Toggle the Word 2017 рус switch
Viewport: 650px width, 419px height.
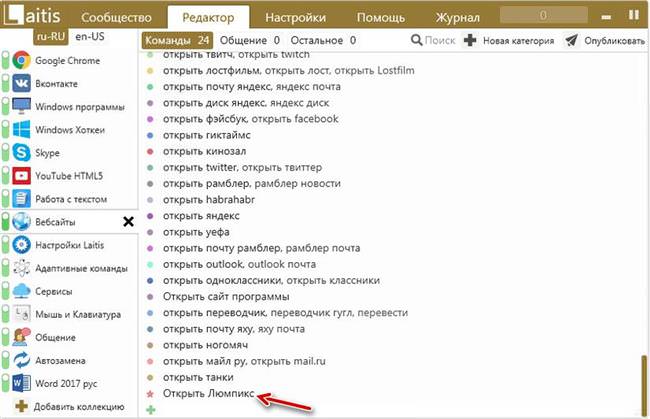pyautogui.click(x=5, y=383)
